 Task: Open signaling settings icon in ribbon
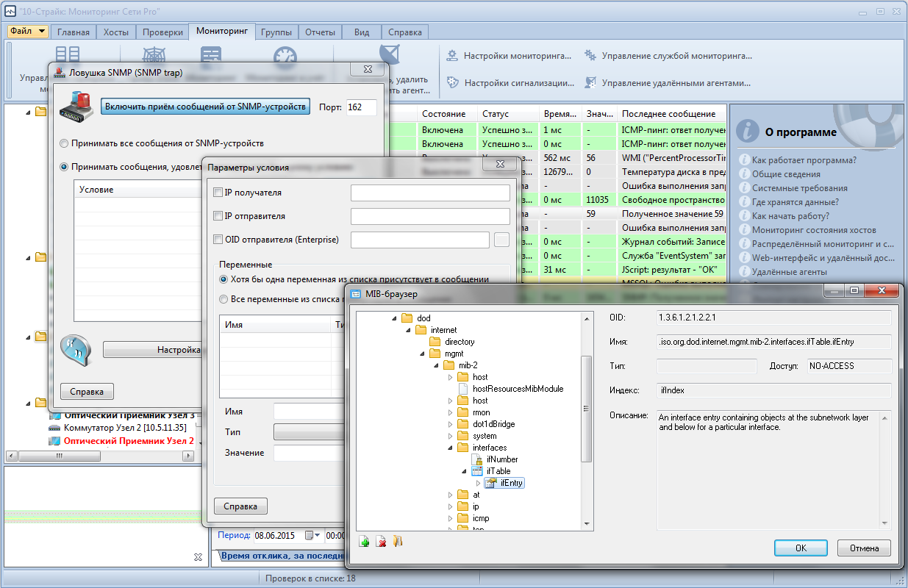[x=453, y=83]
